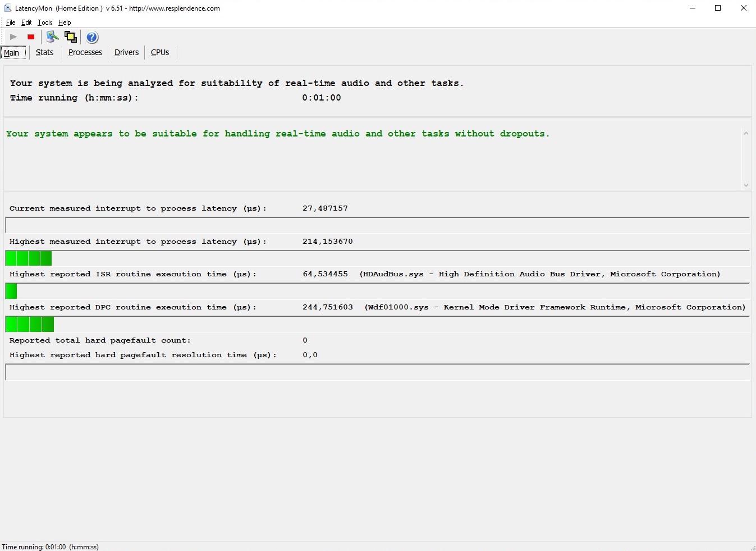Image resolution: width=756 pixels, height=551 pixels.
Task: Switch to the Processes tab
Action: (x=85, y=52)
